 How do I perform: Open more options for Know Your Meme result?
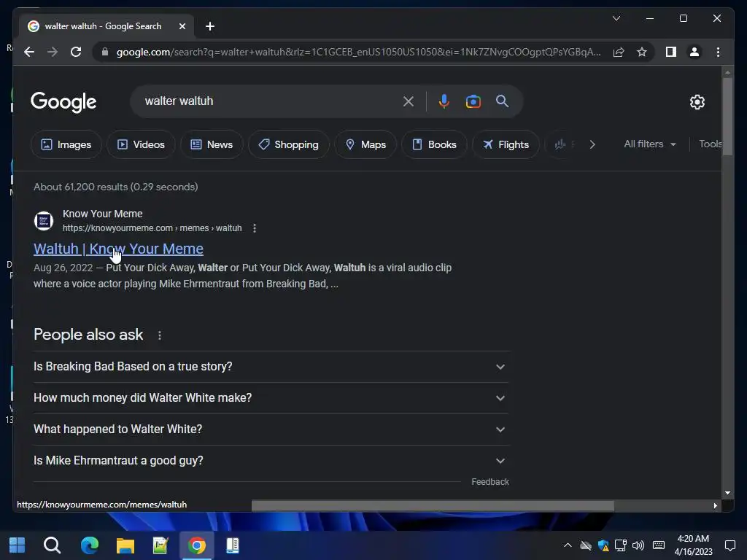point(255,228)
